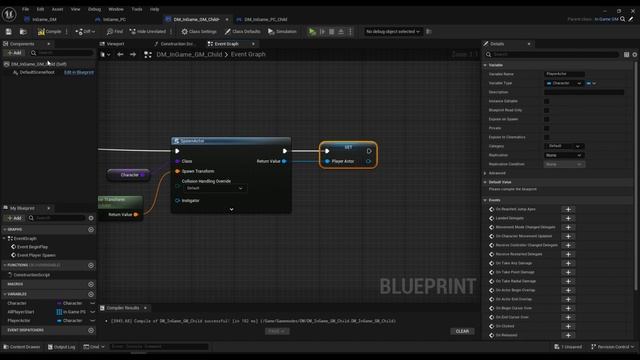Navigate forward in graph history
Viewport: 640px width, 360px height.
tap(133, 54)
